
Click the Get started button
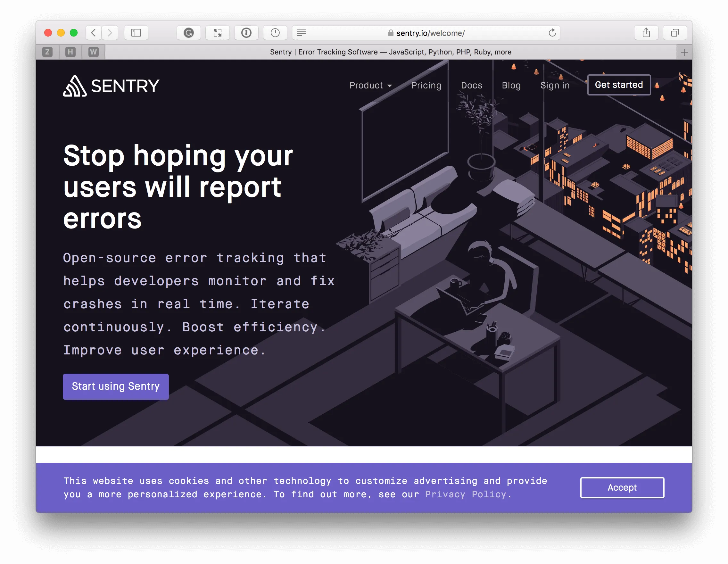pyautogui.click(x=619, y=85)
